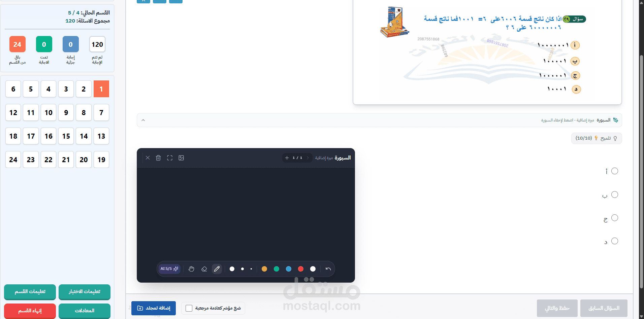Open the تلميح hint (10/10)
The width and height of the screenshot is (644, 319).
click(x=597, y=138)
